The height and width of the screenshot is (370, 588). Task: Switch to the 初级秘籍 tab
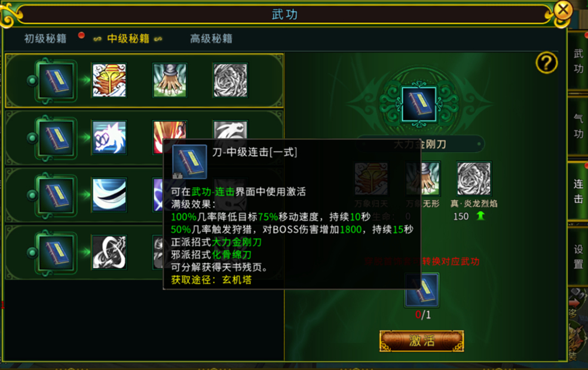coord(45,39)
